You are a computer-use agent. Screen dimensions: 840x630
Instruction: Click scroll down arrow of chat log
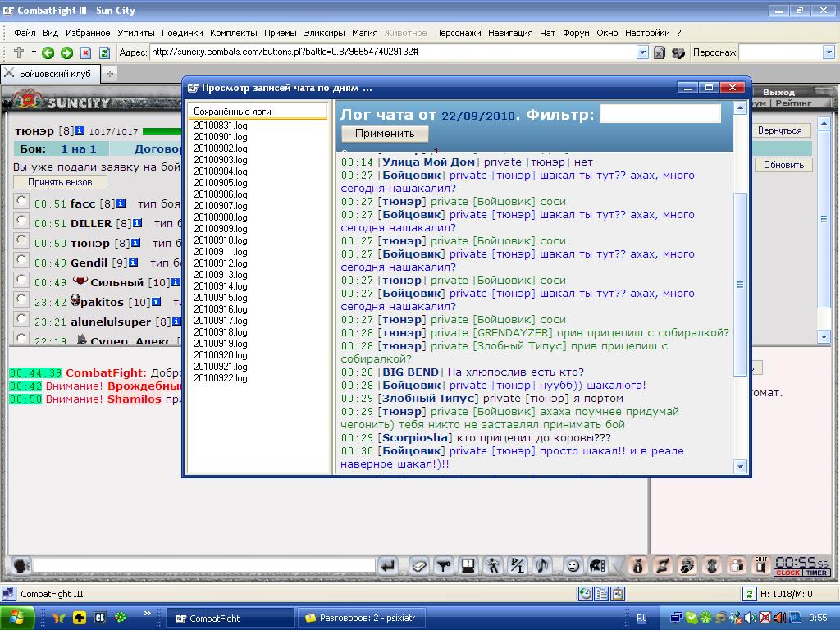pos(740,466)
